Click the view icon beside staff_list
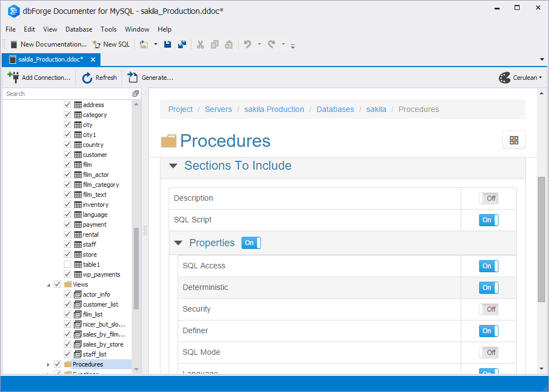 (x=78, y=354)
